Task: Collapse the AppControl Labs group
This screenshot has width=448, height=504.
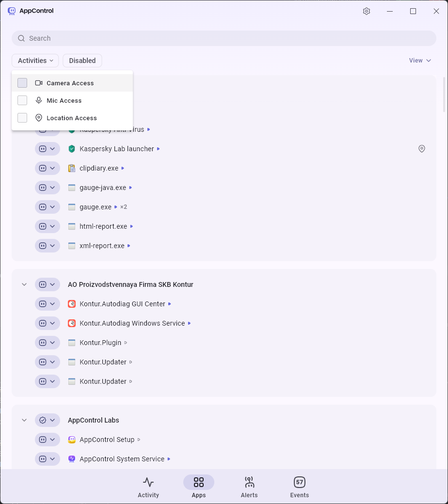Action: click(24, 420)
